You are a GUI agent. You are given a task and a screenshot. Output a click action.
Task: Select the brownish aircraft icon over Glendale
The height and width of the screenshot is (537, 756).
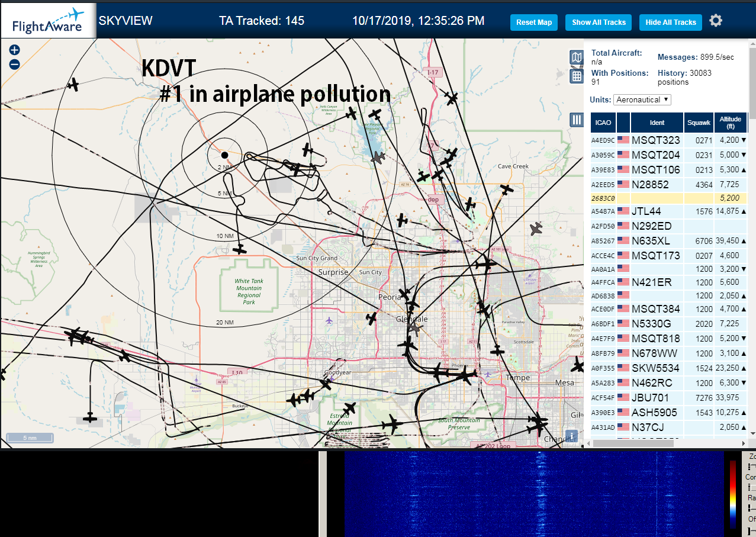click(415, 327)
